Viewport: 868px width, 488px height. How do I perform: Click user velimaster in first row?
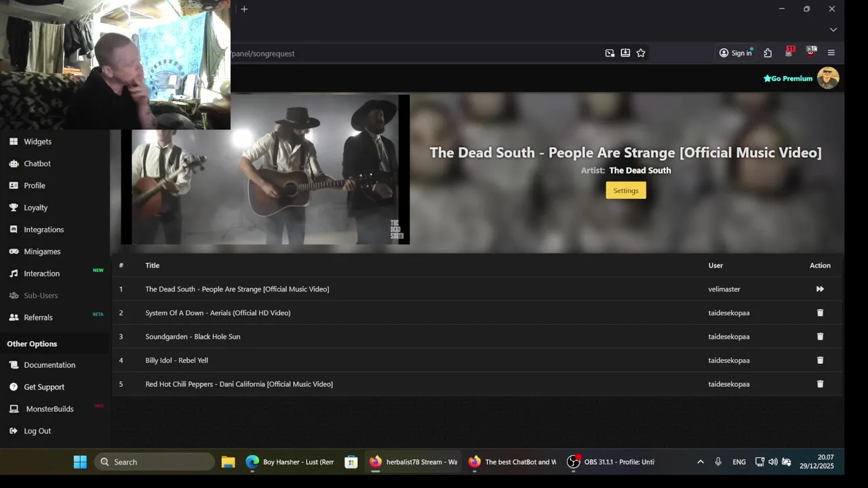(x=724, y=289)
